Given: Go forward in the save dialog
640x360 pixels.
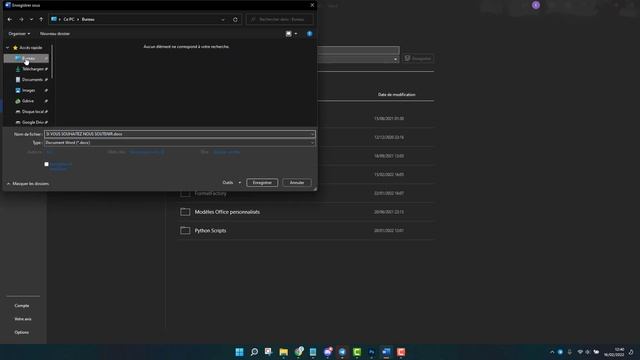Looking at the screenshot, I should click(21, 19).
